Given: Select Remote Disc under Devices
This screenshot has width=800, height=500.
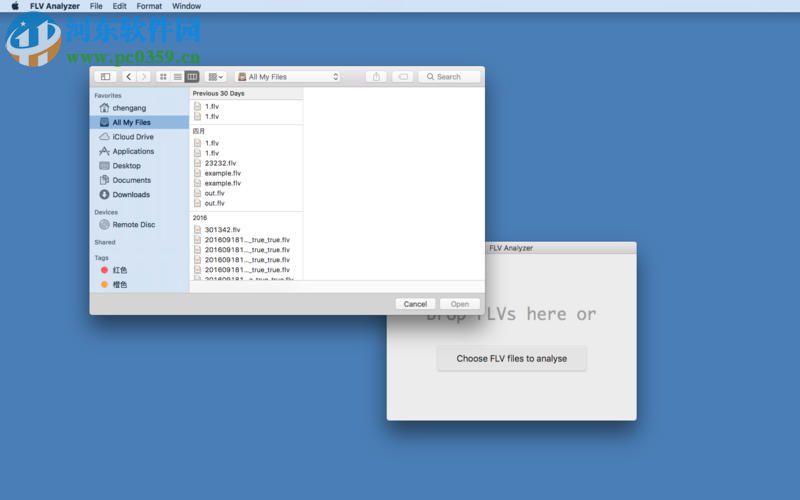Looking at the screenshot, I should (x=139, y=224).
